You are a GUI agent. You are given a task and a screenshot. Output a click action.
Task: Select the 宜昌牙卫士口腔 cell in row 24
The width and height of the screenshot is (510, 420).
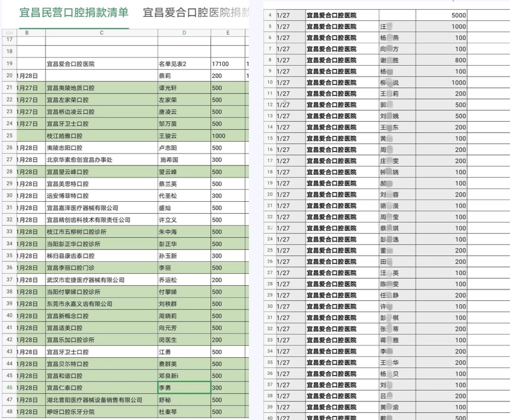(x=102, y=124)
